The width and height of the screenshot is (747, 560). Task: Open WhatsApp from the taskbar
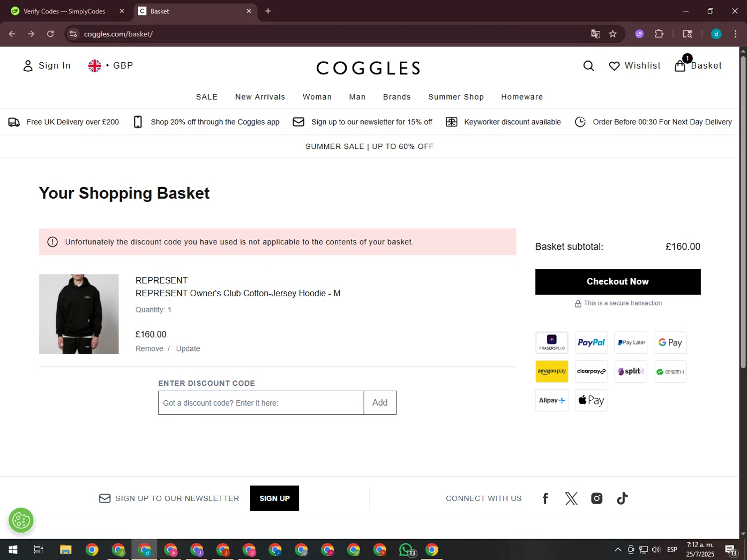click(x=406, y=550)
